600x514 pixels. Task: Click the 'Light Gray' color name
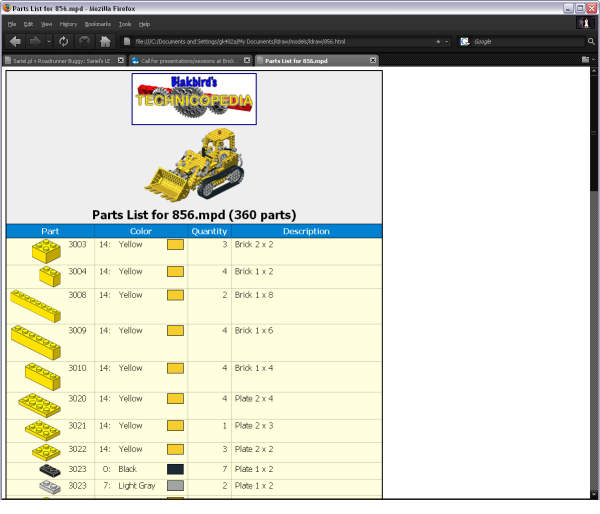[137, 486]
